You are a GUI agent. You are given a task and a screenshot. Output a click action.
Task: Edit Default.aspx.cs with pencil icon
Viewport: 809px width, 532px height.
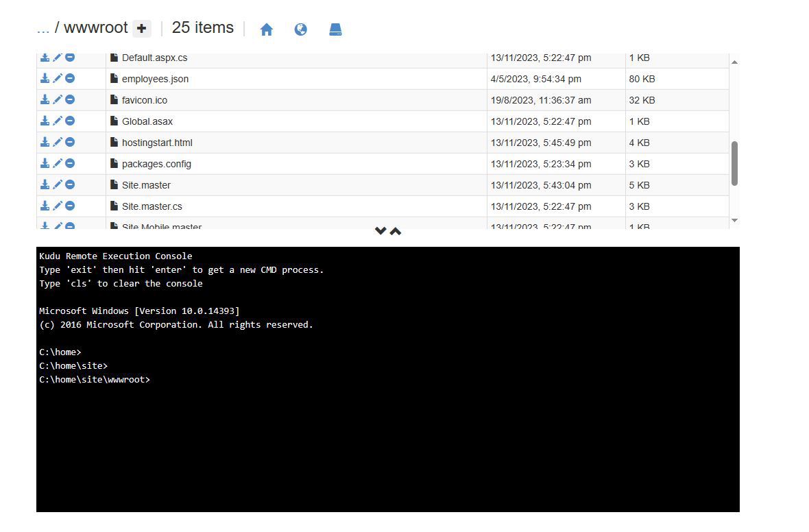click(58, 58)
